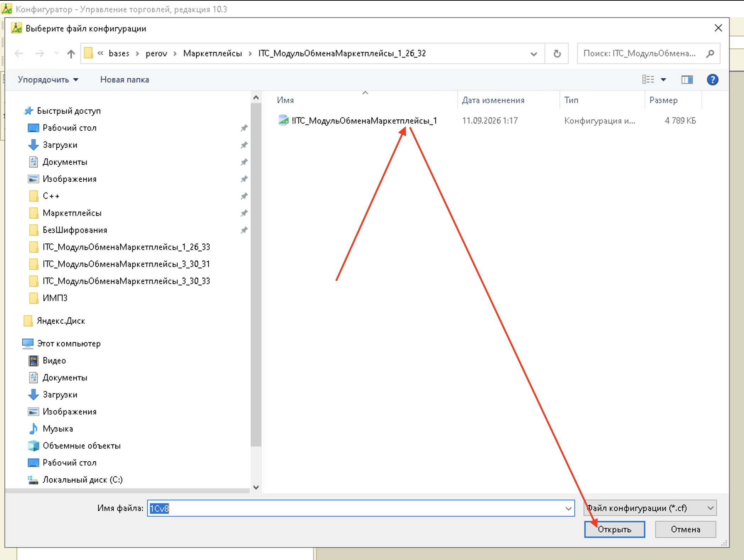Open Локальный диск (C:)
The width and height of the screenshot is (744, 560).
(x=82, y=480)
